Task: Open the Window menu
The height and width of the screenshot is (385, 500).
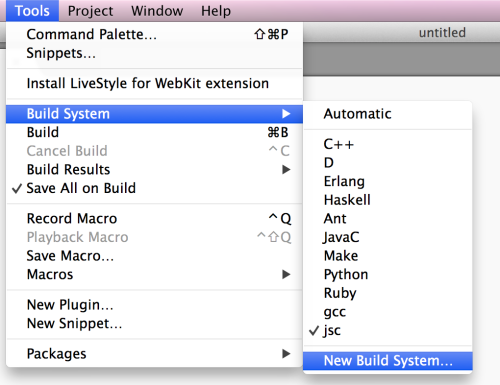Action: (x=157, y=11)
